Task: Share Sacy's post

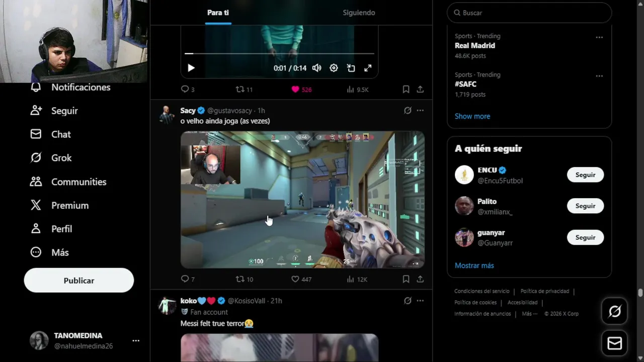Action: click(420, 279)
